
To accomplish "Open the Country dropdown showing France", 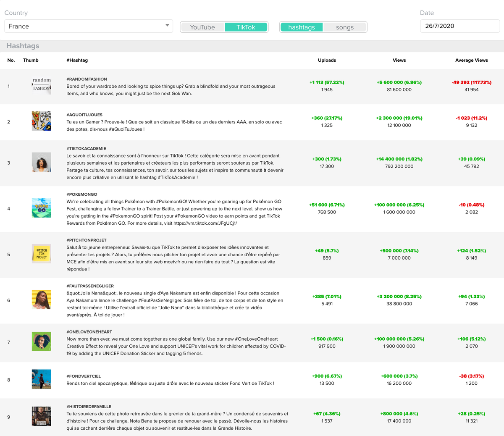I will [89, 26].
